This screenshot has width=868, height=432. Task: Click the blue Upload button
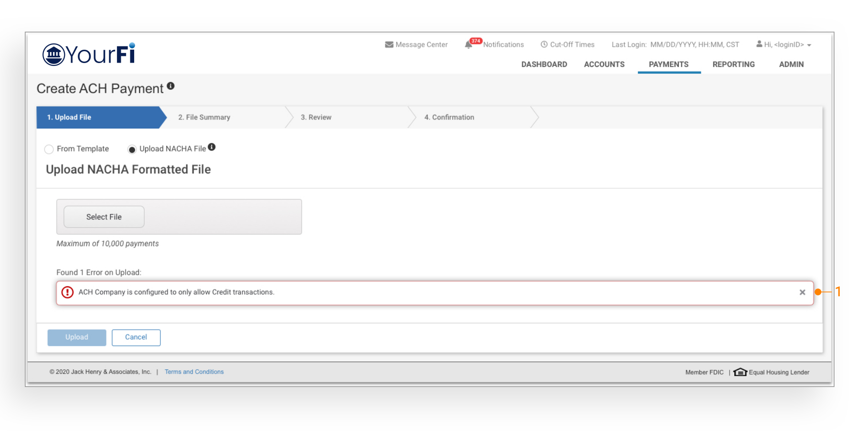pyautogui.click(x=77, y=337)
